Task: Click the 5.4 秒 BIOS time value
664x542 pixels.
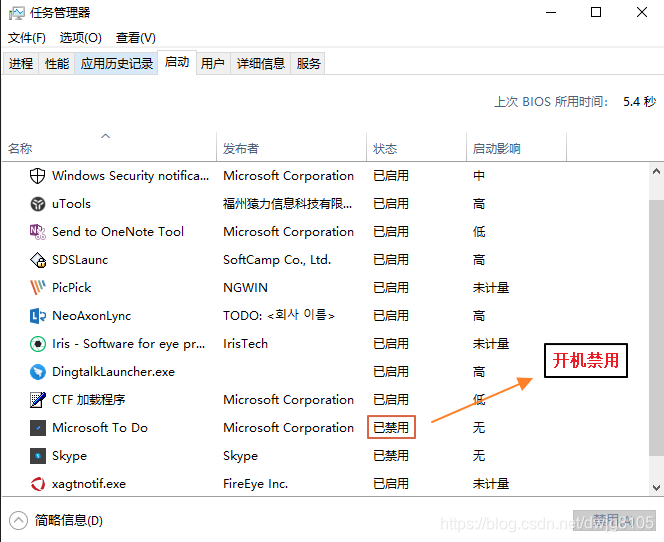Action: (x=639, y=102)
